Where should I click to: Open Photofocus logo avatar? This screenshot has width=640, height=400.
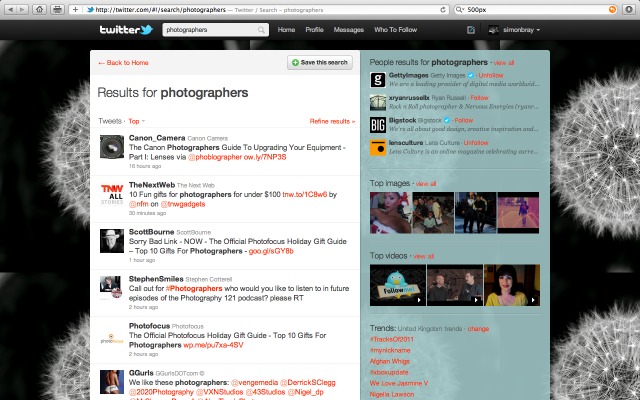tap(112, 339)
